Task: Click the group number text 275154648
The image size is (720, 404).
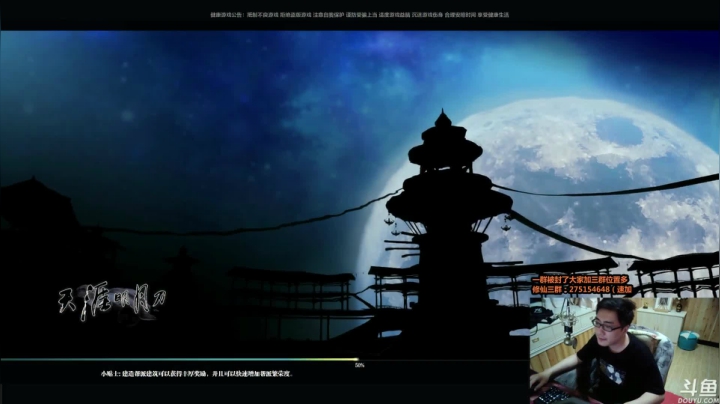Action: coord(589,290)
